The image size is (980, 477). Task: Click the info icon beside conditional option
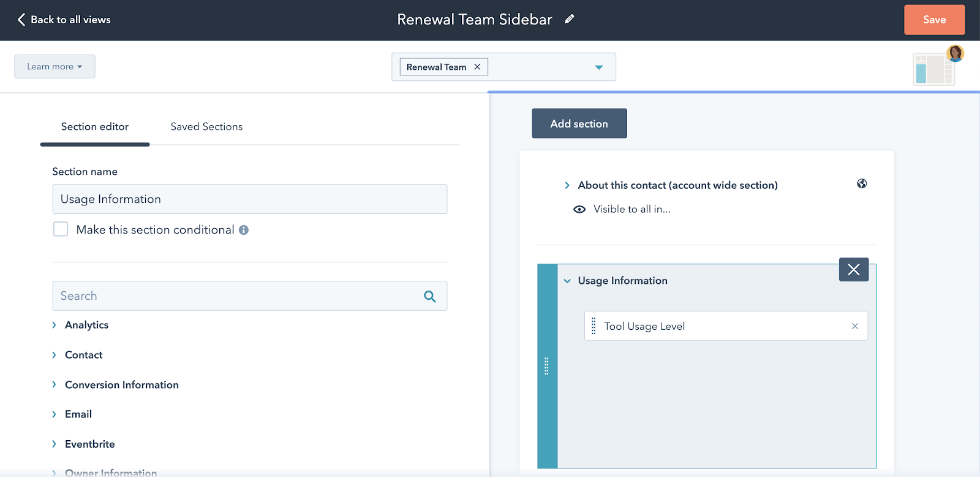(244, 230)
